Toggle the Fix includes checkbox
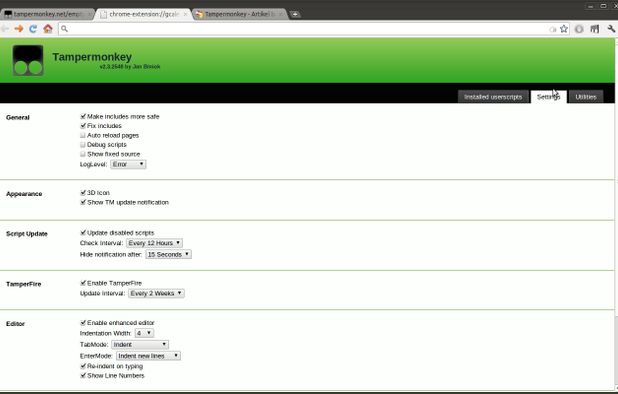The height and width of the screenshot is (394, 618). point(83,126)
